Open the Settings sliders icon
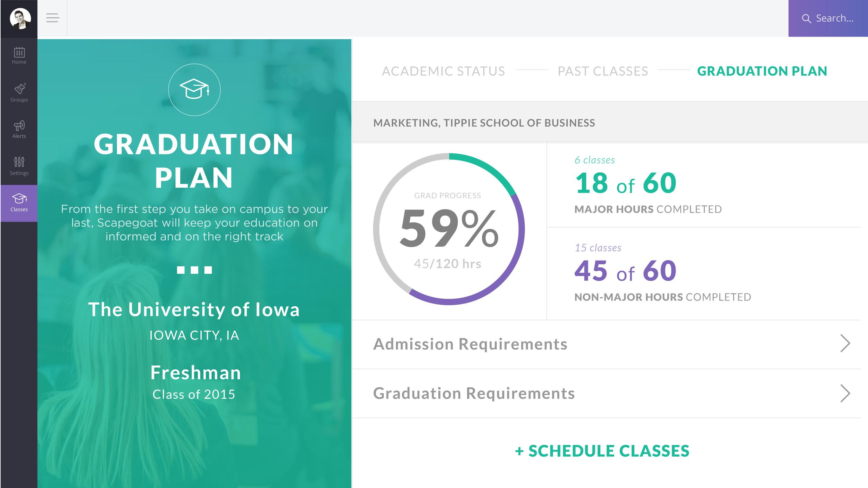The height and width of the screenshot is (488, 868). pos(19,162)
